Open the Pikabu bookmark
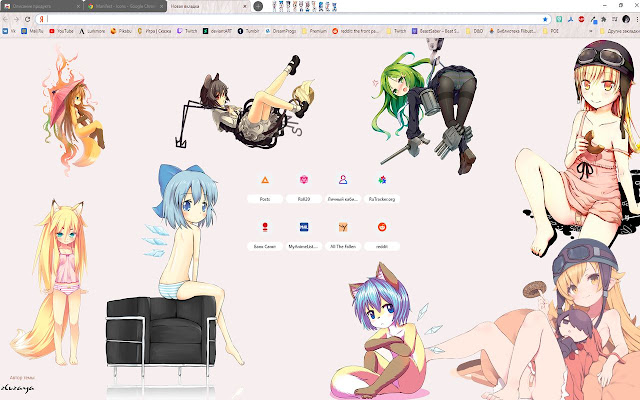 point(121,31)
